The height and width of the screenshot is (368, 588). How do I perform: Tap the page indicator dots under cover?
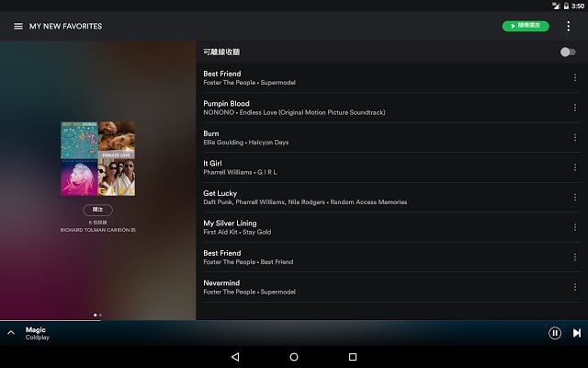coord(97,315)
